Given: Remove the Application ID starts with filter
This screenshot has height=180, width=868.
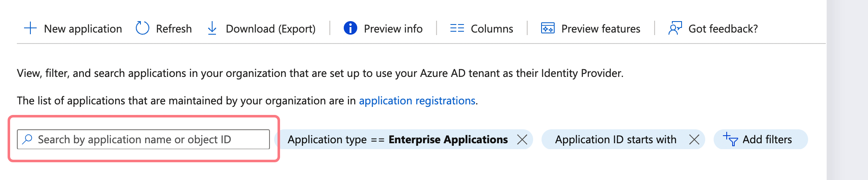Looking at the screenshot, I should [694, 139].
